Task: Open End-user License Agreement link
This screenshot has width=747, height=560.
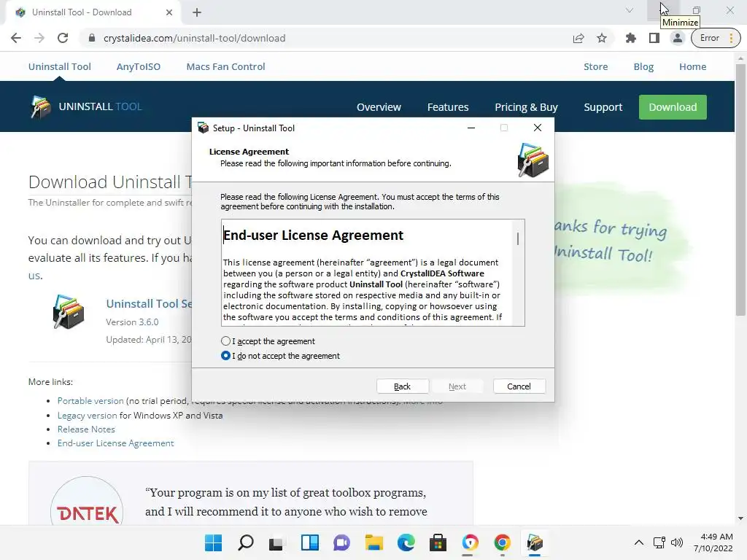Action: click(116, 443)
